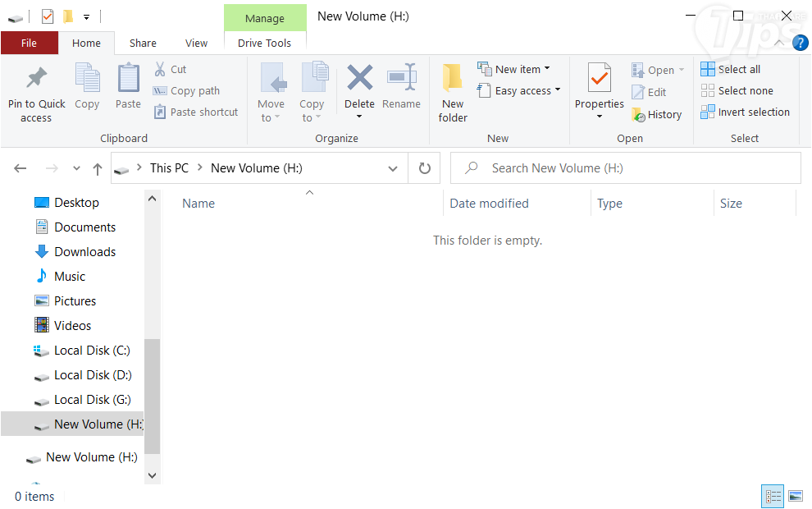Click Select all in the ribbon
Viewport: 812px width, 509px height.
731,69
